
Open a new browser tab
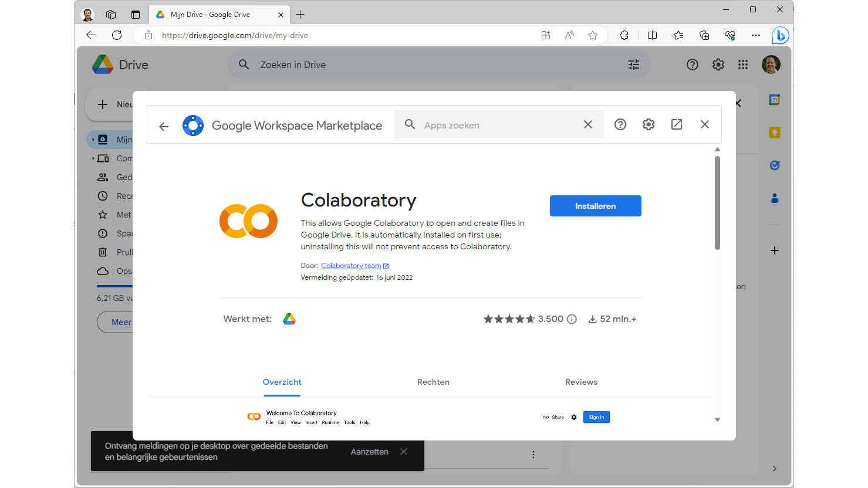(x=300, y=14)
